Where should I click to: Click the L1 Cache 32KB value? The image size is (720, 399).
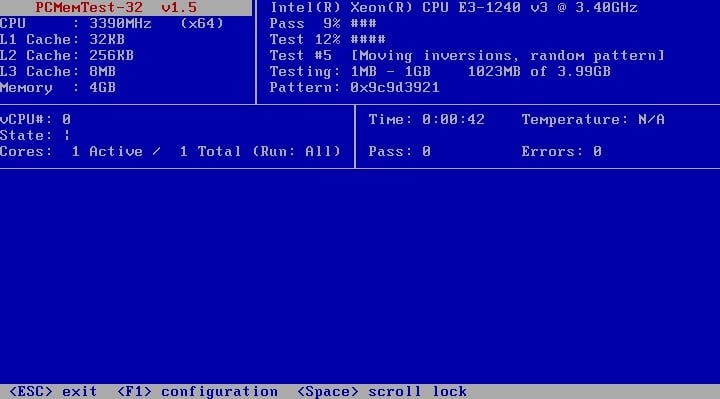pos(107,39)
